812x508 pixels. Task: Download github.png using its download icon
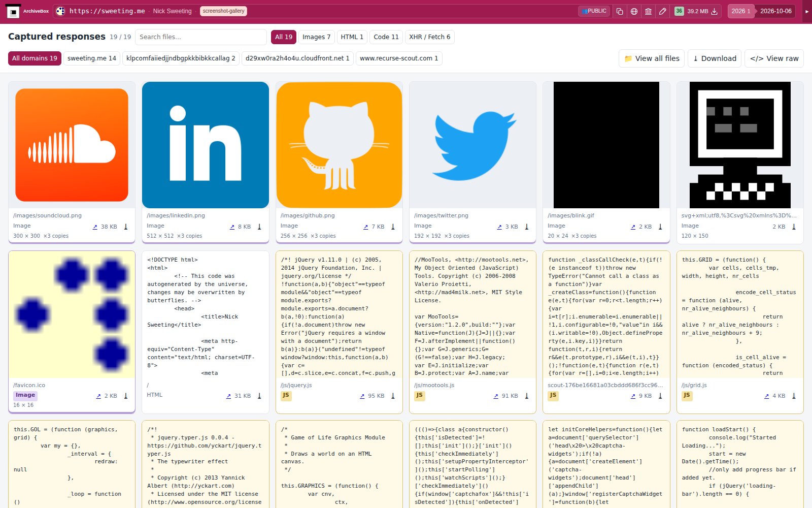coord(393,227)
